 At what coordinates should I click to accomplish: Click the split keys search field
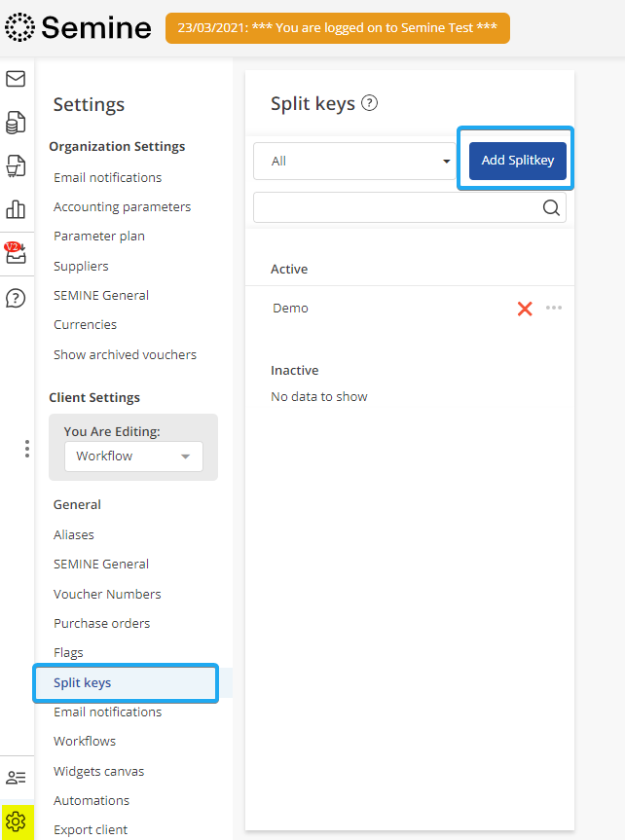click(396, 207)
